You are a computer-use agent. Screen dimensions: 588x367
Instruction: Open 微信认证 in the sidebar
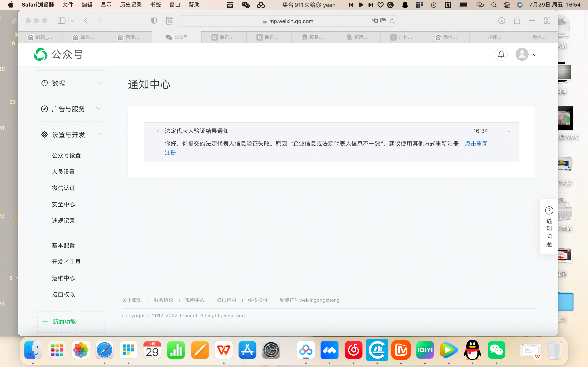63,188
